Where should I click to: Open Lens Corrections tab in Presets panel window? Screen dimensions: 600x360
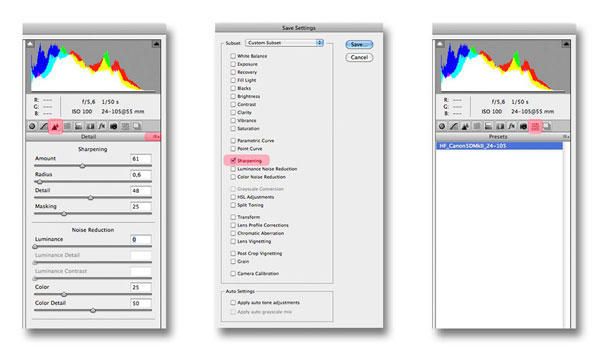500,126
